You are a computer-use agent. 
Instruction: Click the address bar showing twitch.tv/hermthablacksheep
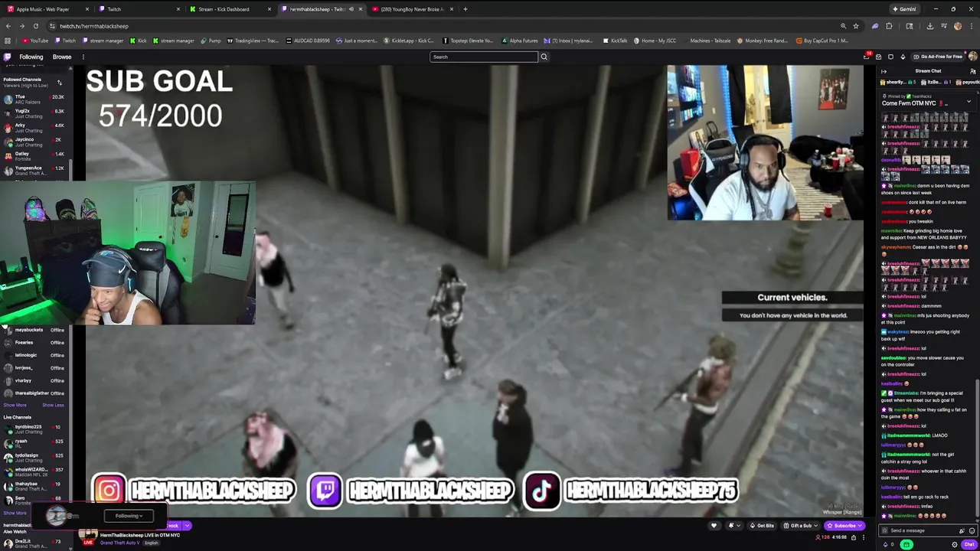pos(93,26)
